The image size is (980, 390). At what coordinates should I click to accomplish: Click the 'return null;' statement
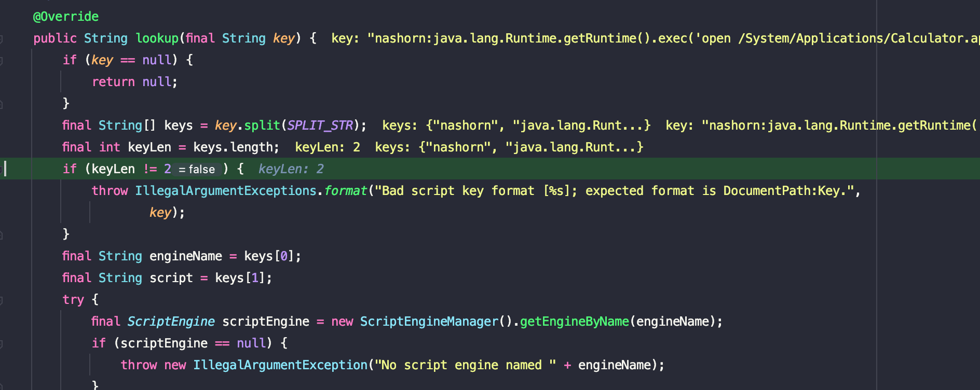click(x=135, y=82)
